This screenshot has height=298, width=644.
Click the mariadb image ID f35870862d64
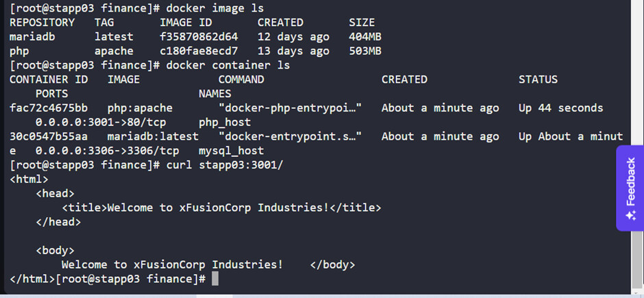[x=199, y=36]
